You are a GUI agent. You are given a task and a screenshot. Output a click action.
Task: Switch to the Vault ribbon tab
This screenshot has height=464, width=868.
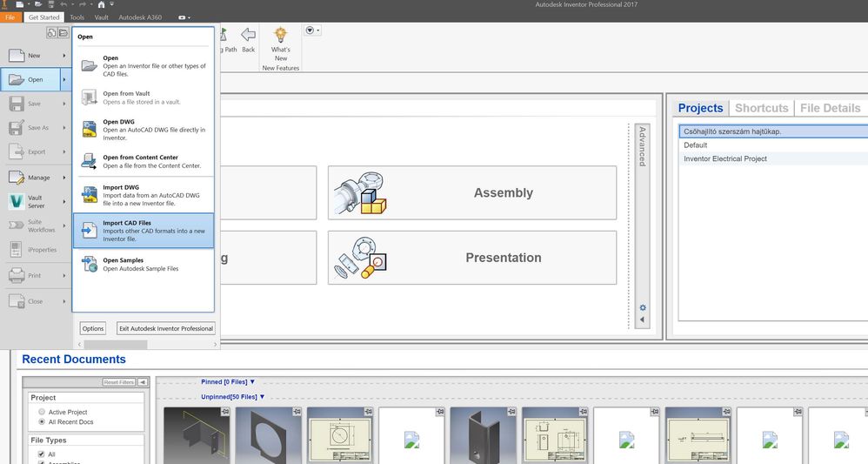click(x=101, y=17)
